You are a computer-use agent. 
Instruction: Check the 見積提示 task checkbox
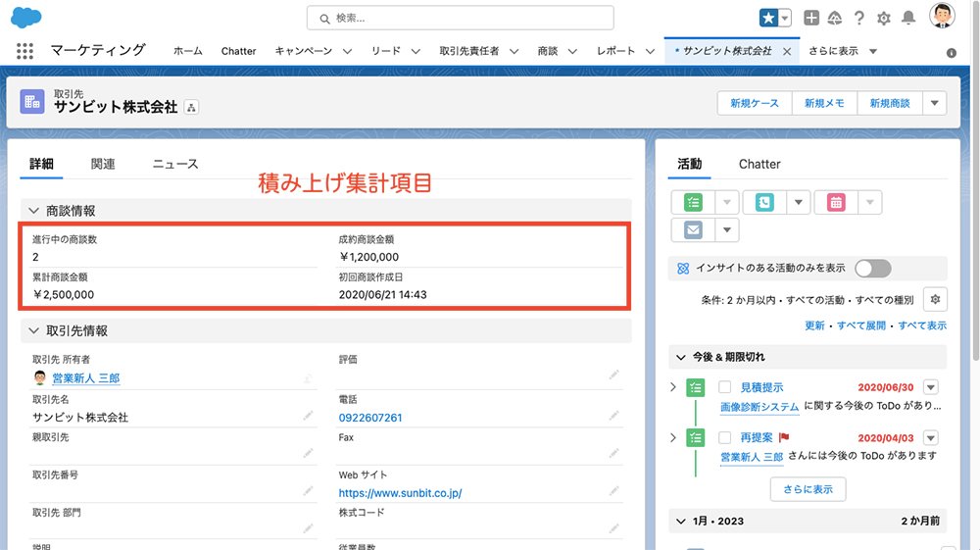(x=724, y=387)
